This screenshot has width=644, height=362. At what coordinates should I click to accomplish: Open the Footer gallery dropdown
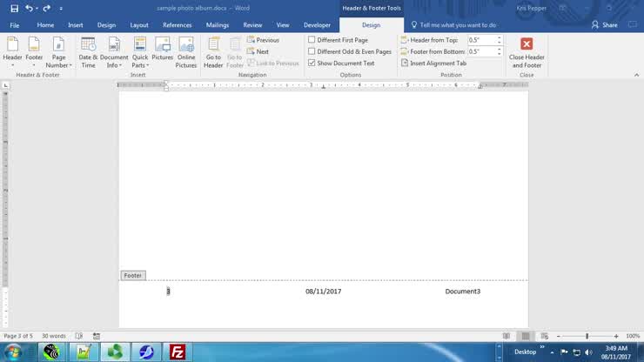pos(34,52)
